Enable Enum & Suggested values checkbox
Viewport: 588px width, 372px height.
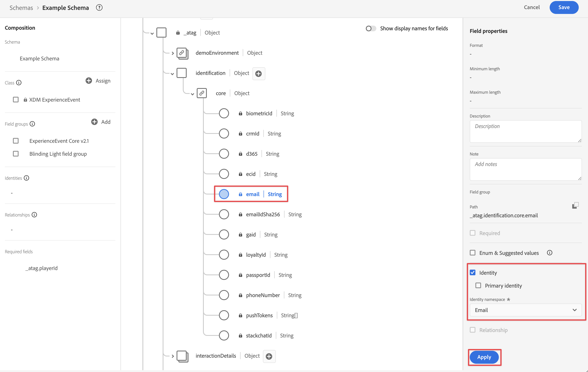pos(473,253)
